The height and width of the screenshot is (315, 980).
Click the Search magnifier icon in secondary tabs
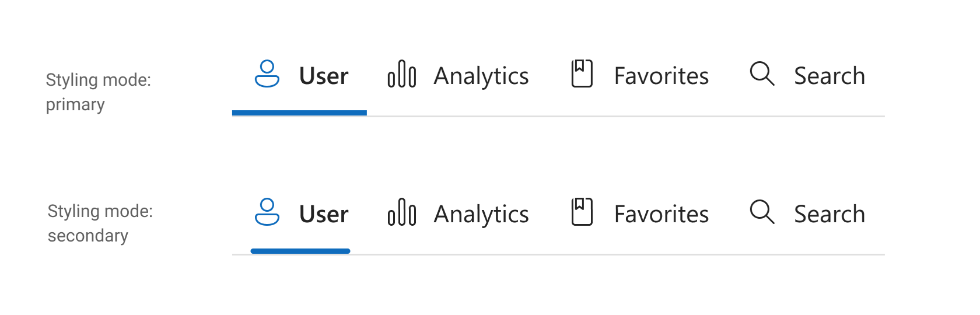click(x=762, y=212)
